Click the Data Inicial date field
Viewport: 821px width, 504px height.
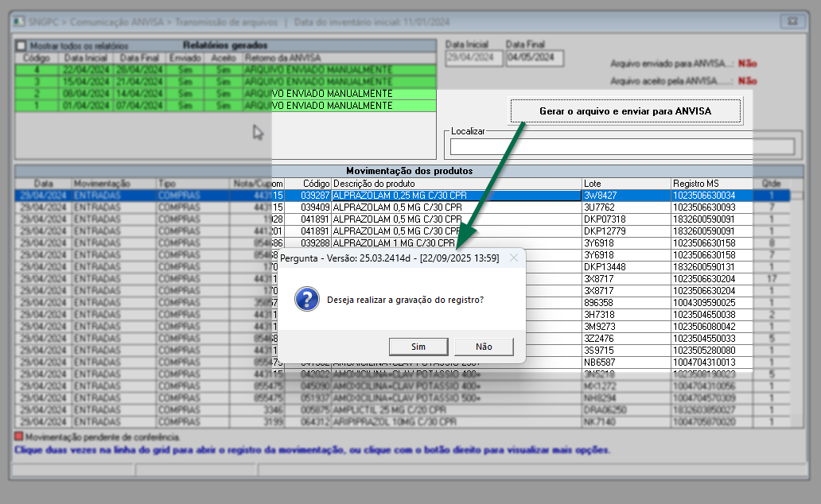[473, 58]
